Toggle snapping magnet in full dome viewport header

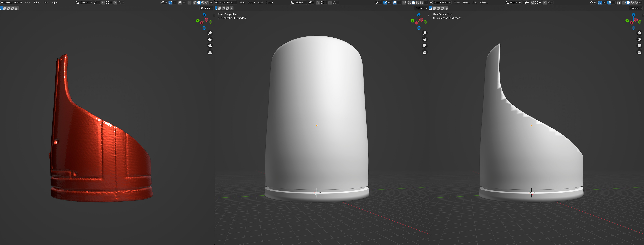318,3
